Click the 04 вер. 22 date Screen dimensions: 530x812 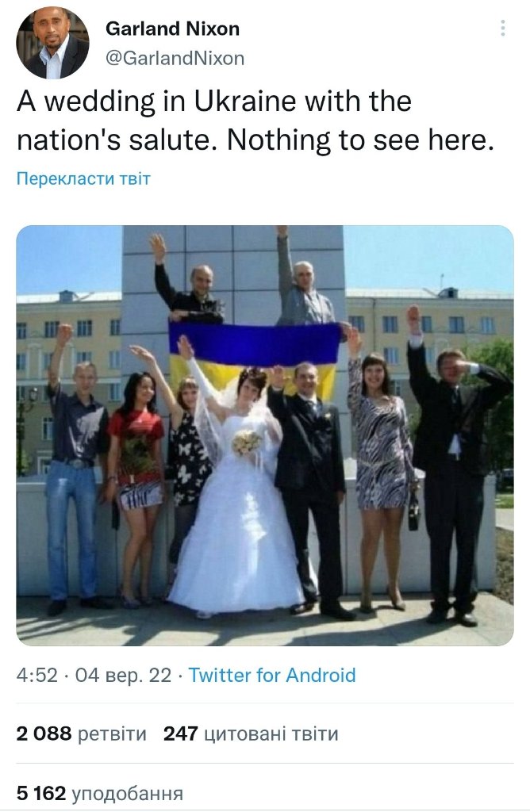tap(123, 676)
